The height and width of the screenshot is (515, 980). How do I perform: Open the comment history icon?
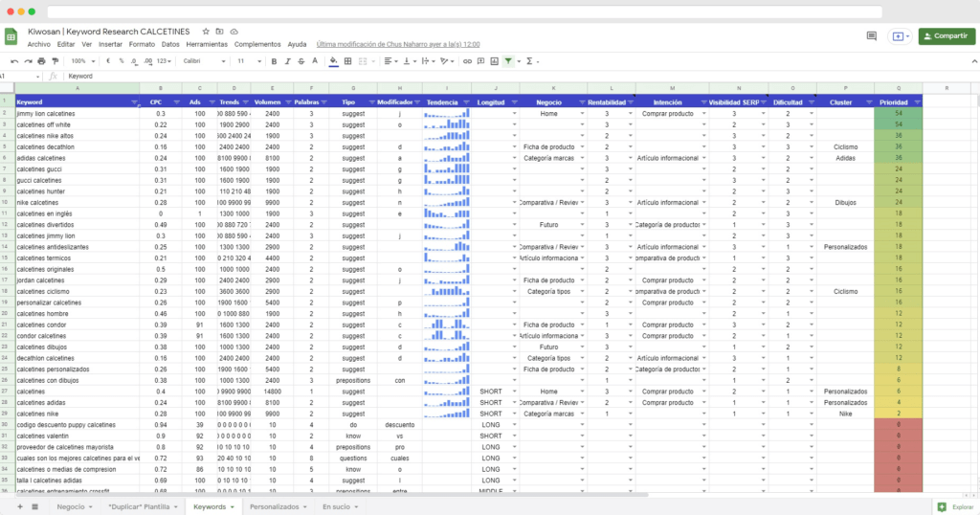[871, 36]
